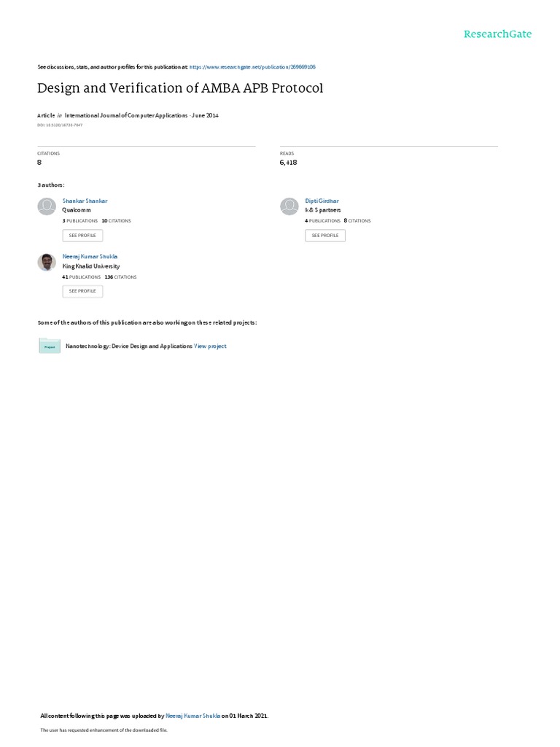Open the researchgate.net publication URL link
The height and width of the screenshot is (747, 560).
252,67
